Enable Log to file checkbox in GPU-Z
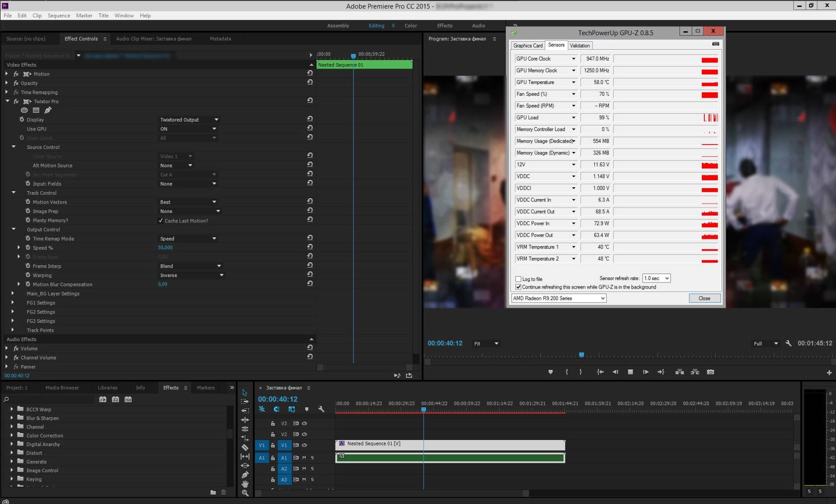The image size is (836, 504). (x=518, y=279)
